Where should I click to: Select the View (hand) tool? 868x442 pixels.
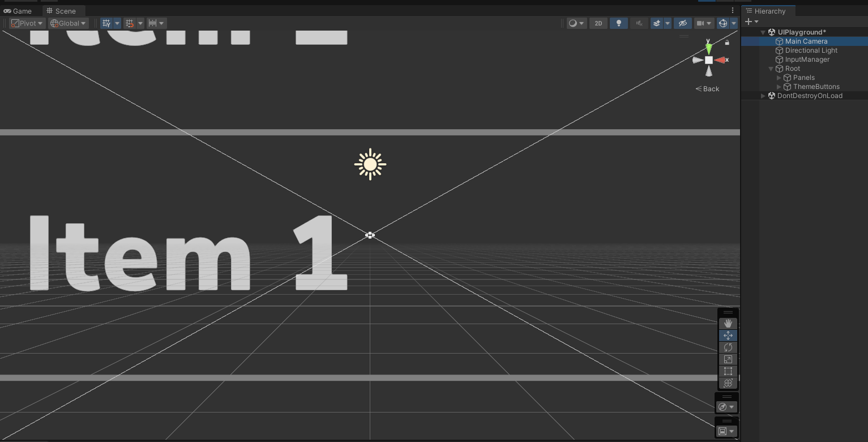728,323
